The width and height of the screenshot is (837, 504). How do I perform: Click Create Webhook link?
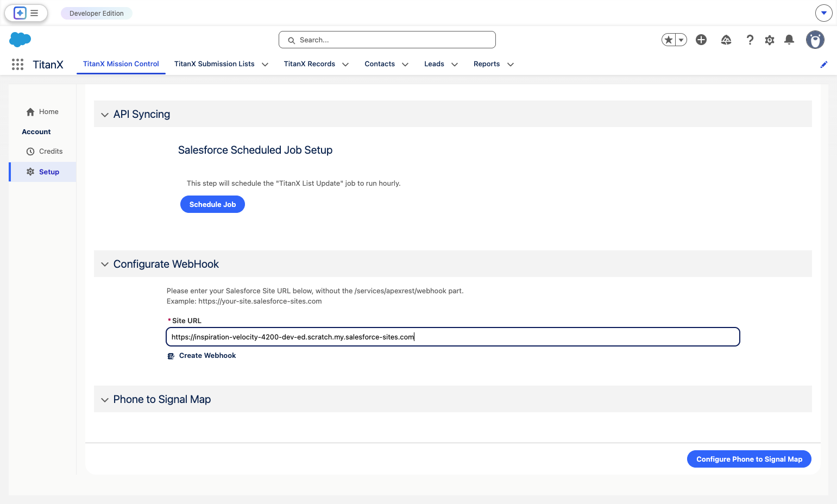[x=207, y=356]
